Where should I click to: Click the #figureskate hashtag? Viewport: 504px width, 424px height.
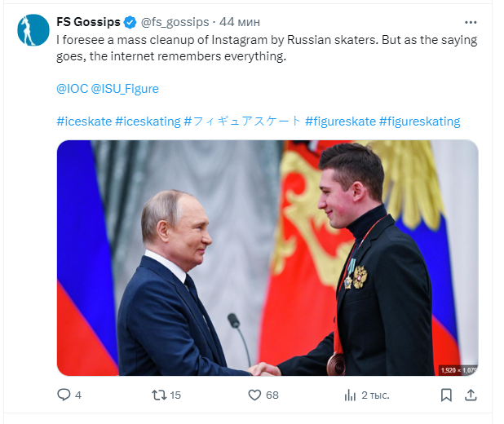[x=340, y=121]
